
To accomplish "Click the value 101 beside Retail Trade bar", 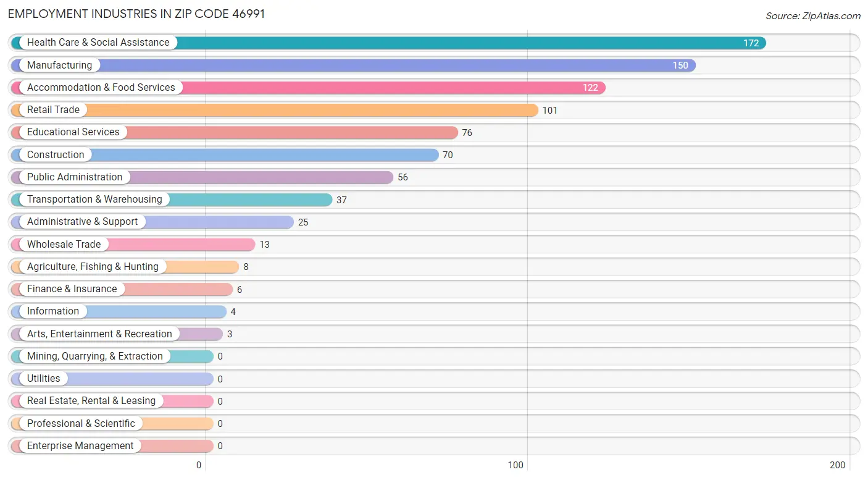I will point(549,110).
